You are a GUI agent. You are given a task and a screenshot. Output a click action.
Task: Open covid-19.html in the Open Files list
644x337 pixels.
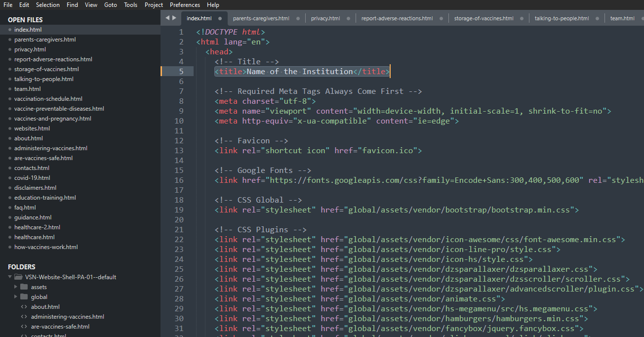(x=32, y=178)
